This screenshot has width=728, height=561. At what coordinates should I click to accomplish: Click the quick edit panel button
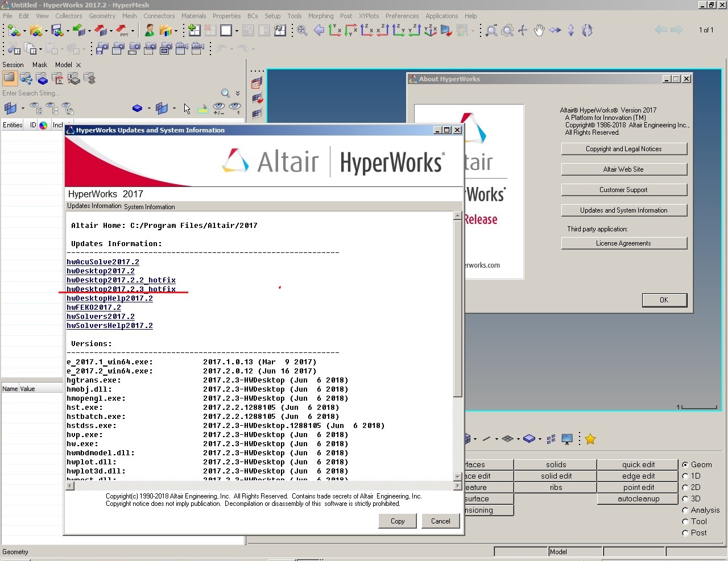point(638,464)
